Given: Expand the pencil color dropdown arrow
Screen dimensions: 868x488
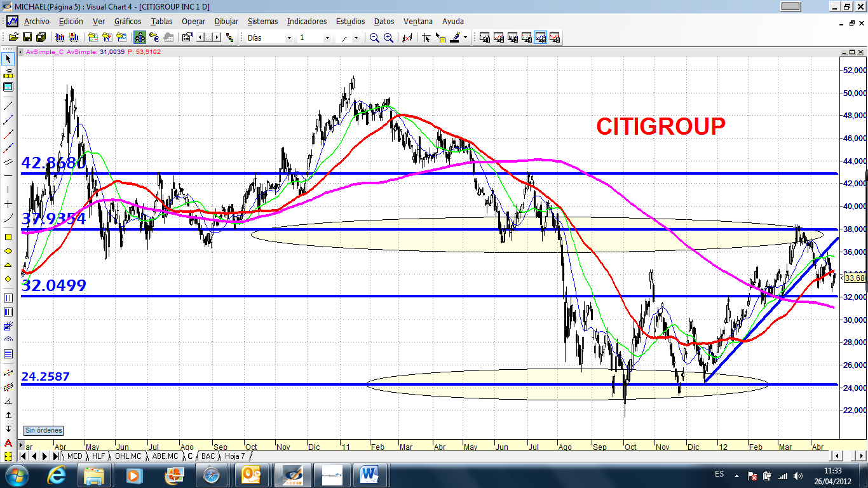Looking at the screenshot, I should (x=465, y=37).
